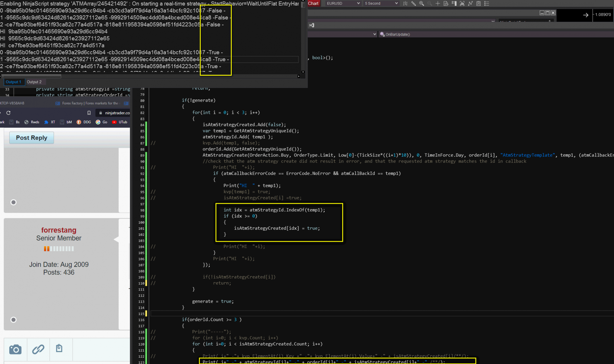Click the camera image attach icon

click(15, 349)
